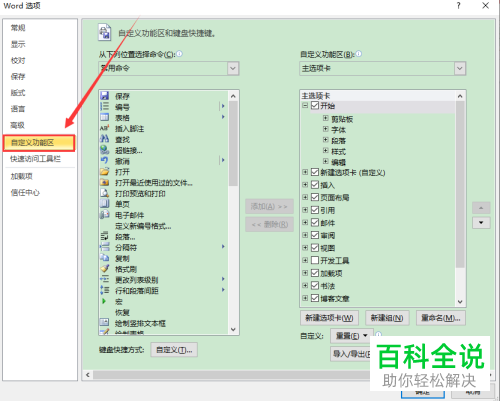This screenshot has height=401, width=500.
Task: Collapse the 开始 tree node
Action: [305, 106]
